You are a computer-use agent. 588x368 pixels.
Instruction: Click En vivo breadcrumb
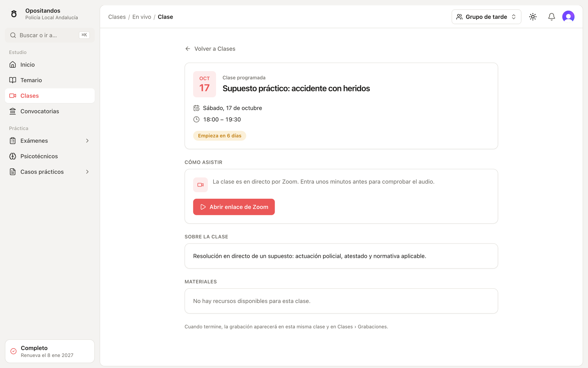click(142, 17)
